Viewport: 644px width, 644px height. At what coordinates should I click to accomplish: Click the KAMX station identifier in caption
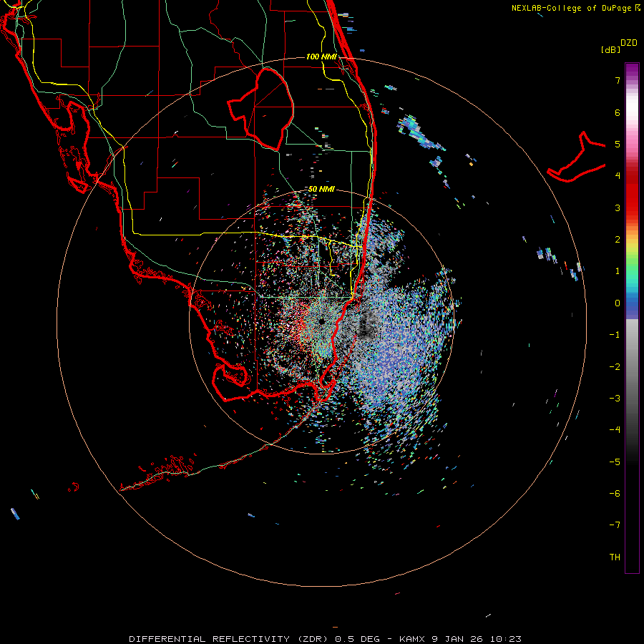point(411,639)
